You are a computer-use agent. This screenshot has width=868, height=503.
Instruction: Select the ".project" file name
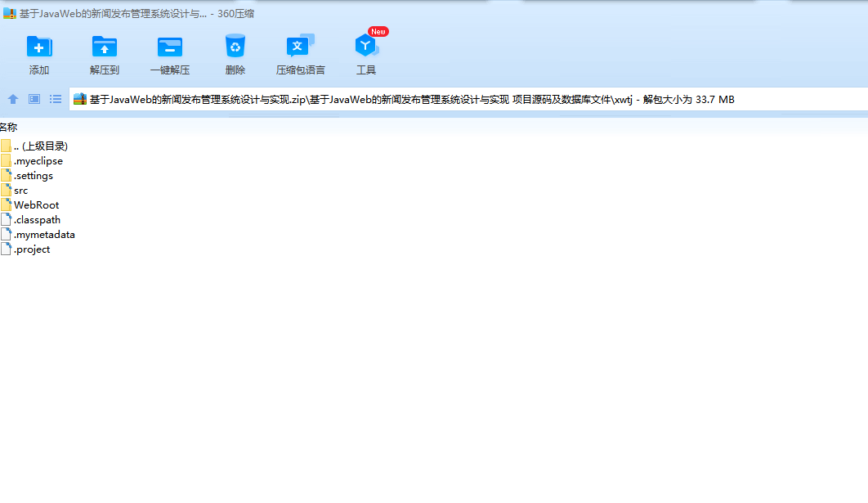tap(32, 249)
